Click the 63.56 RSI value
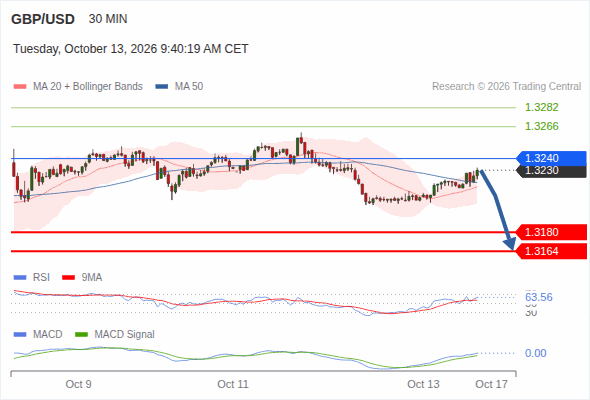 (539, 297)
